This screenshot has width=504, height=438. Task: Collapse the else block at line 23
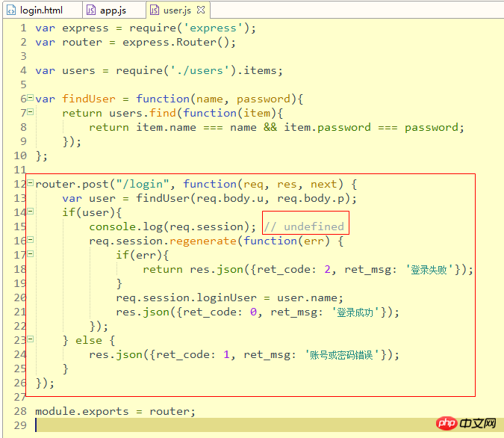(30, 339)
